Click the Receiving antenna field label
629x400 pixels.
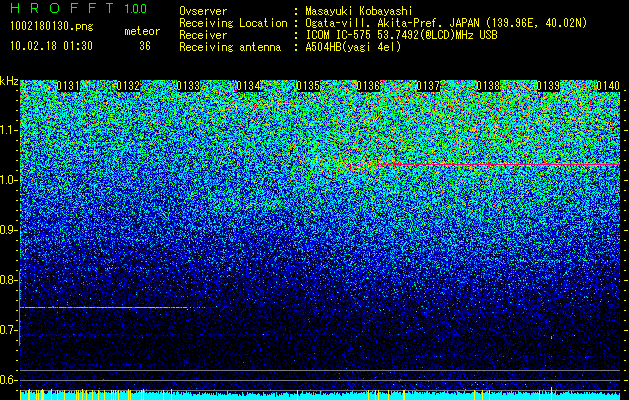point(230,47)
